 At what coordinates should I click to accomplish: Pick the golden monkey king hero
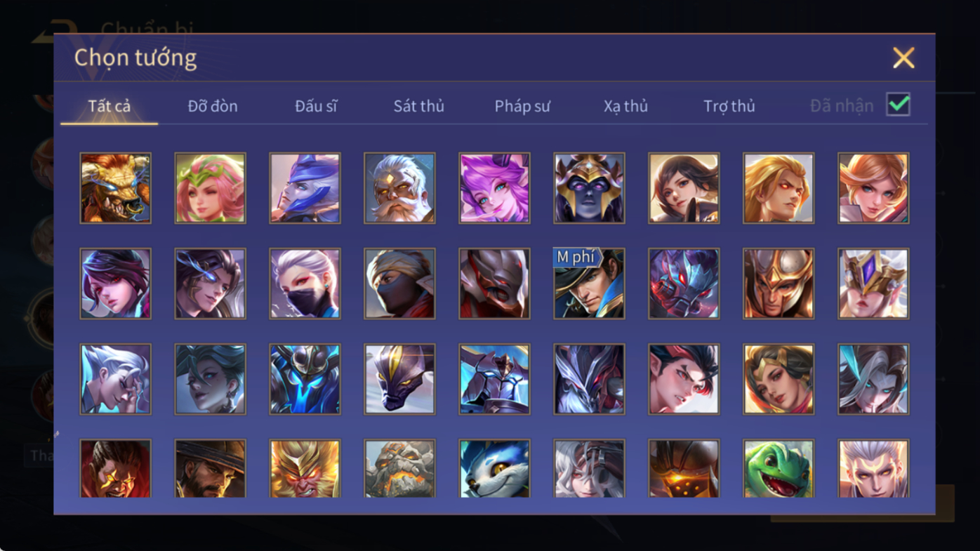tap(305, 469)
